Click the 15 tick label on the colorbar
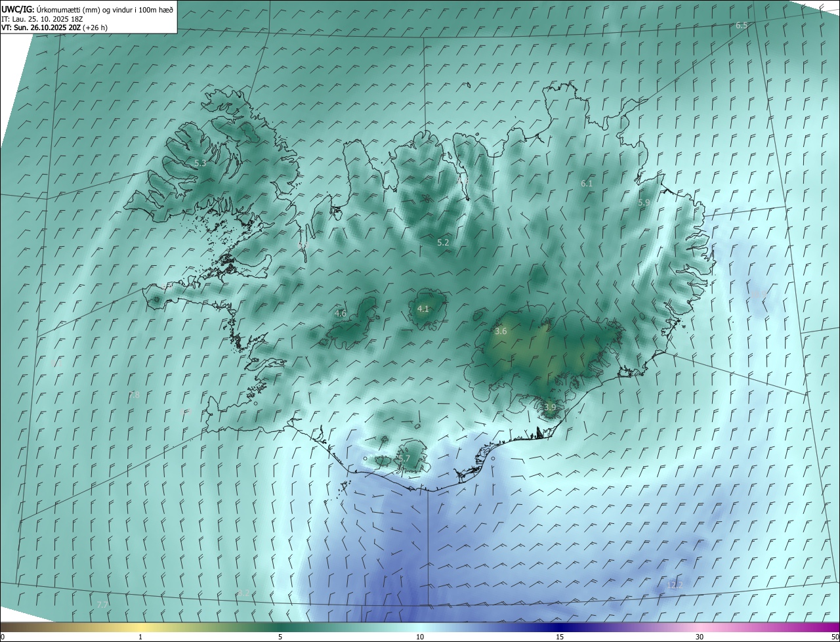The image size is (840, 642). click(x=560, y=637)
